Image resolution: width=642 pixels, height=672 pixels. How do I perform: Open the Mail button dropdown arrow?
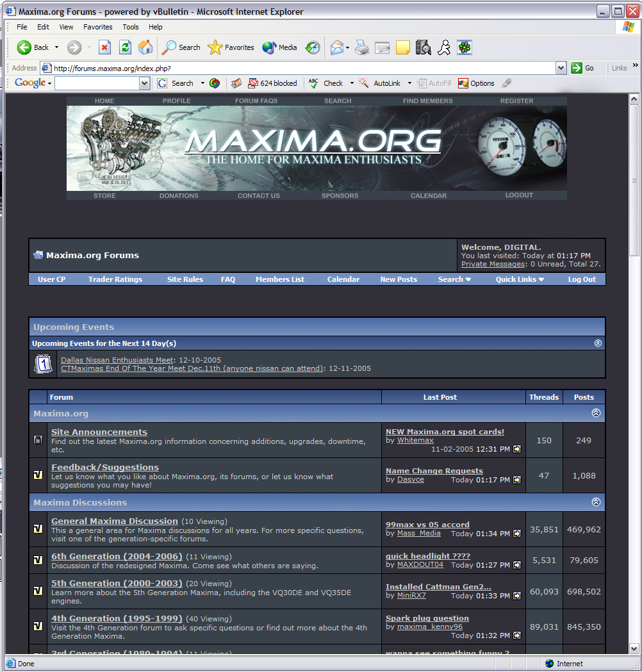coord(347,47)
